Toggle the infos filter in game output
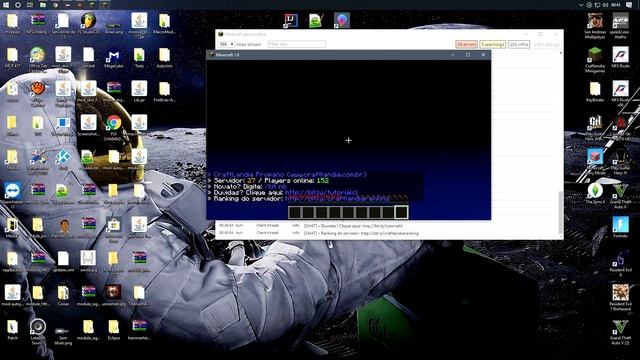 point(519,44)
